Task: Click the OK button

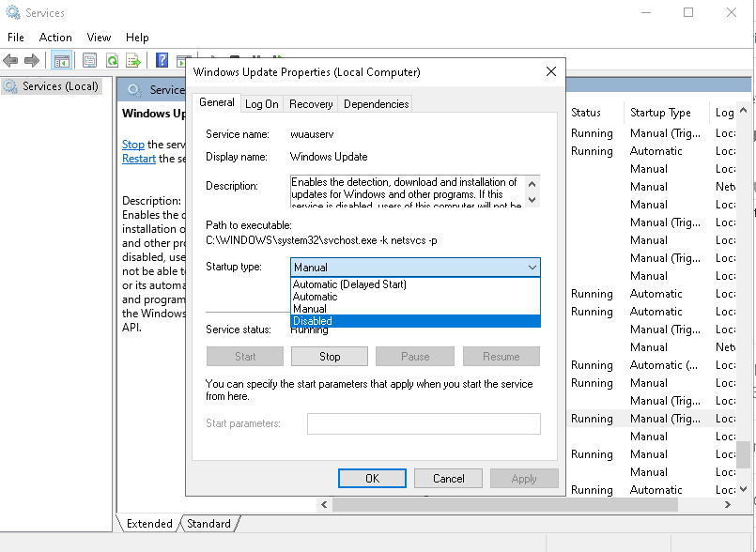Action: pyautogui.click(x=372, y=478)
